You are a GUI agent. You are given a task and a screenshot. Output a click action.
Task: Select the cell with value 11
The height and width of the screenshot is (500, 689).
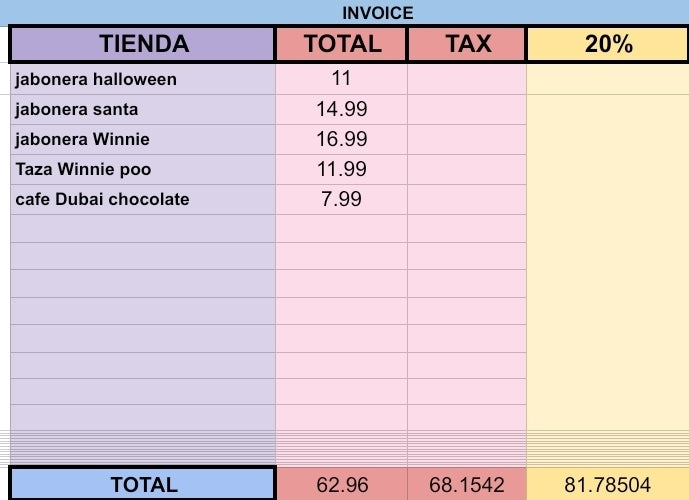click(342, 79)
